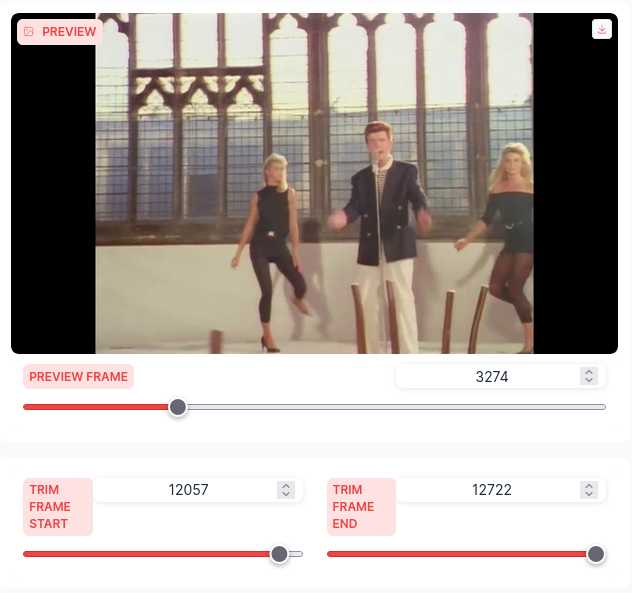The image size is (632, 593).
Task: Click the PREVIEW FRAME label
Action: [78, 377]
